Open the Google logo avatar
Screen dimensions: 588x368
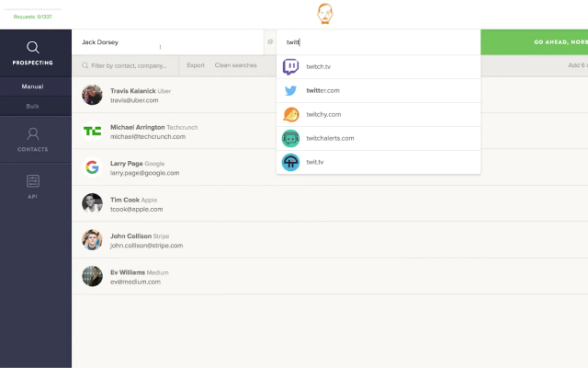[x=92, y=167]
